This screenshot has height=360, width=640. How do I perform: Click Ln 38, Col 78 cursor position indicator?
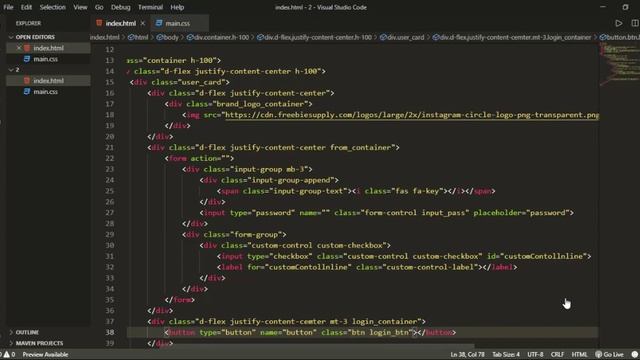click(x=467, y=354)
